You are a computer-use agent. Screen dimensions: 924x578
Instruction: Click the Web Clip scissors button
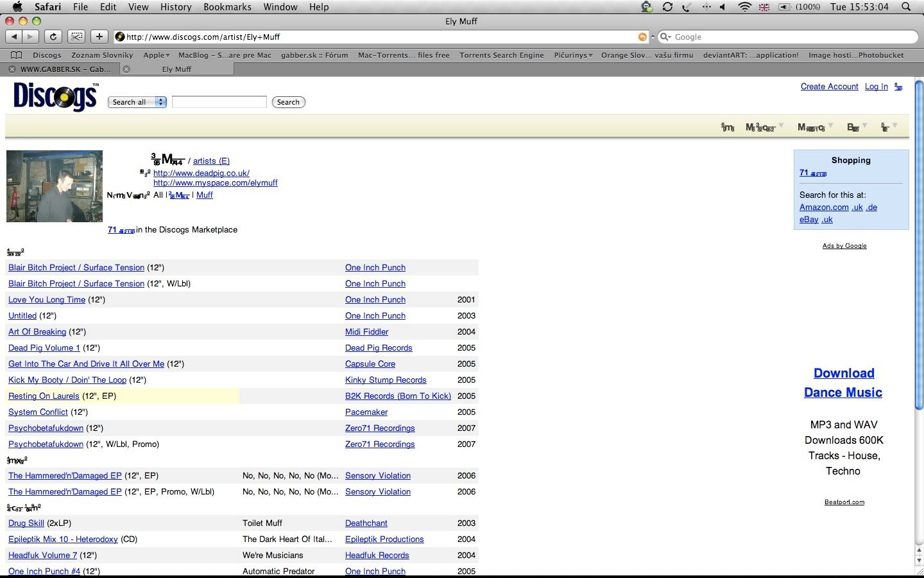coord(76,37)
